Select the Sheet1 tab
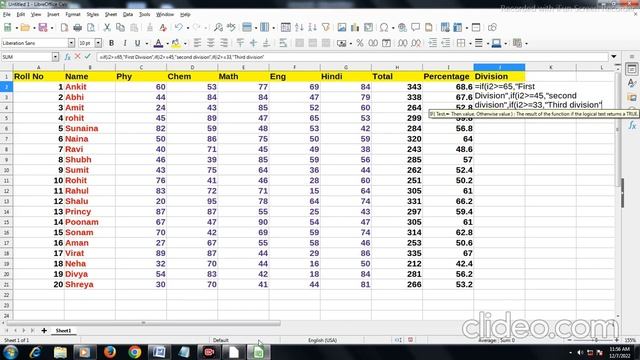This screenshot has height=360, width=640. tap(63, 331)
